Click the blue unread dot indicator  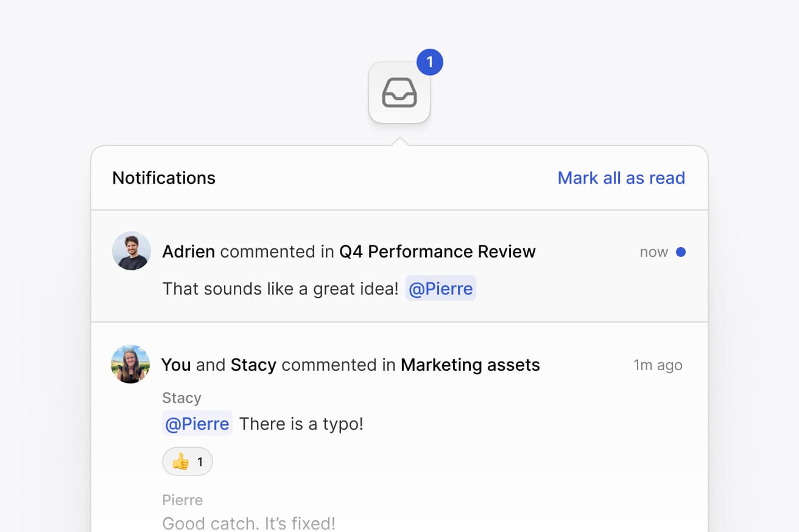coord(681,252)
